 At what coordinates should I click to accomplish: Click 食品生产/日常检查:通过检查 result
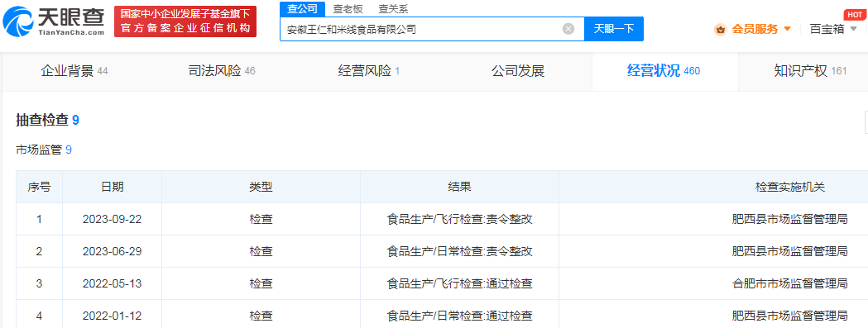tap(459, 316)
